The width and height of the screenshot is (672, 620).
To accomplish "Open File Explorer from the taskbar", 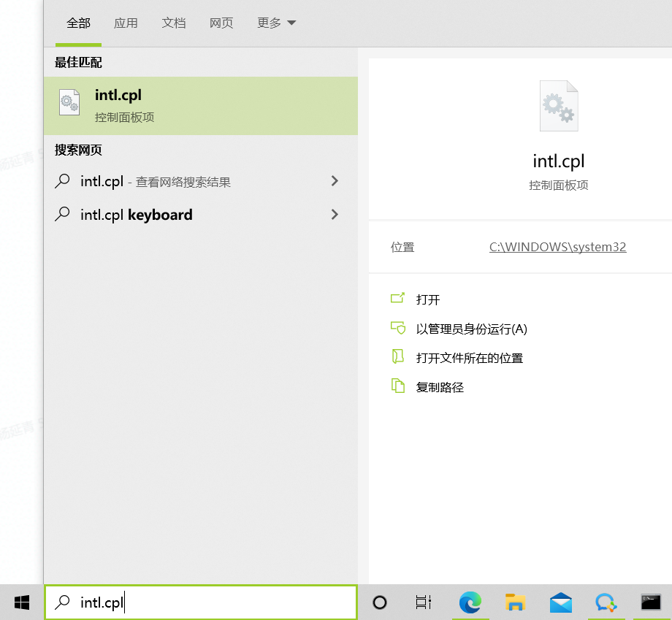I will 516,602.
